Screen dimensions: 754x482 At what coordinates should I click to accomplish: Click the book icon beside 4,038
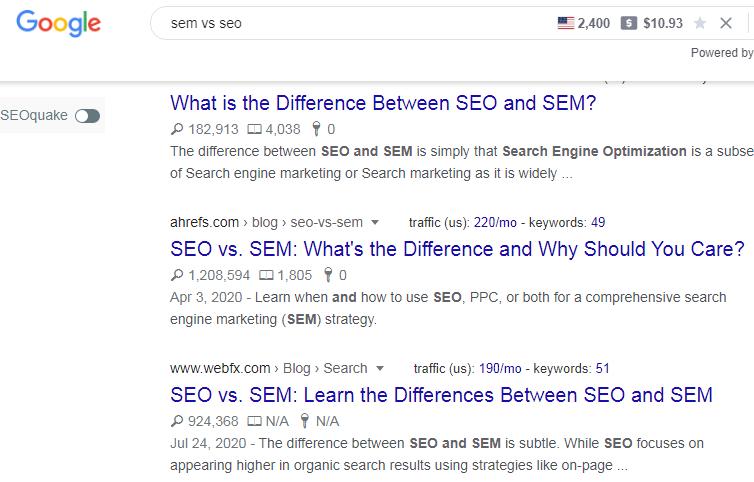point(254,129)
